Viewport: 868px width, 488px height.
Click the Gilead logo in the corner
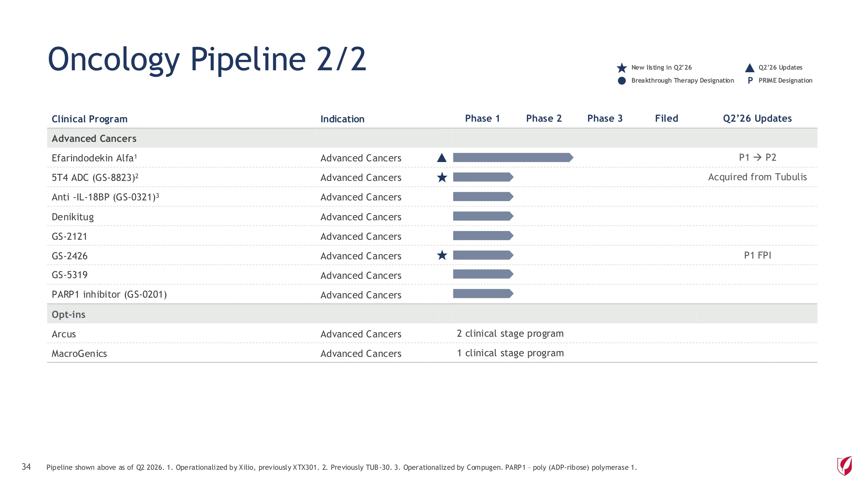[845, 466]
